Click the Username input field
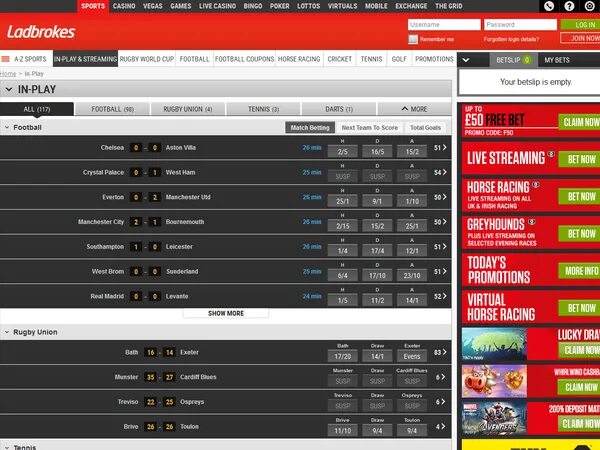The width and height of the screenshot is (600, 450). point(444,24)
